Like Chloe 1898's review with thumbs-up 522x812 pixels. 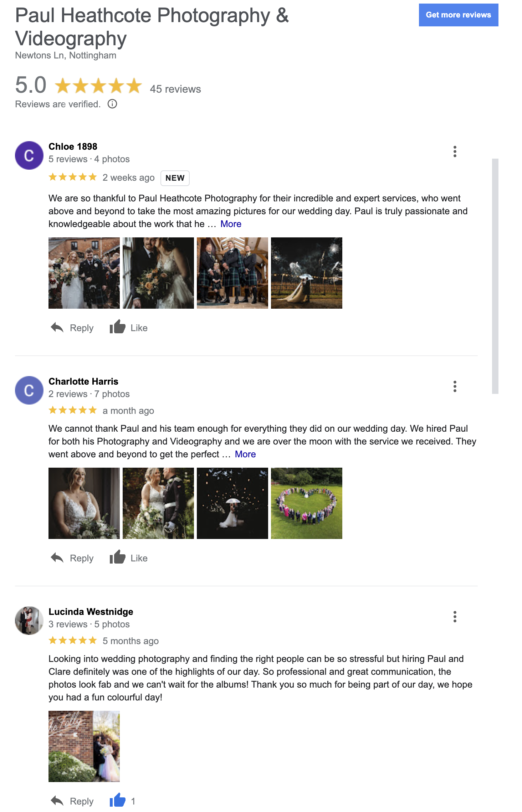click(x=117, y=327)
